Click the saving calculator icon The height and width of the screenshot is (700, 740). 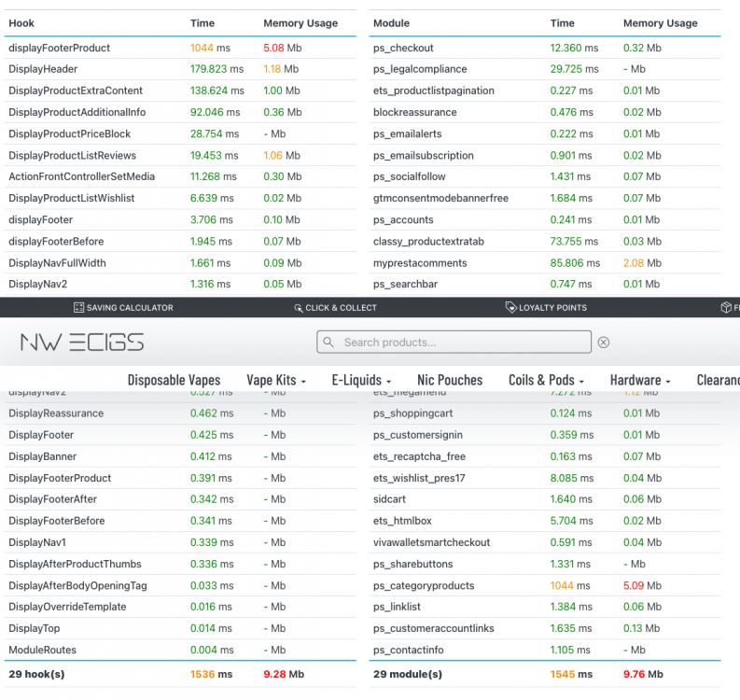tap(78, 308)
